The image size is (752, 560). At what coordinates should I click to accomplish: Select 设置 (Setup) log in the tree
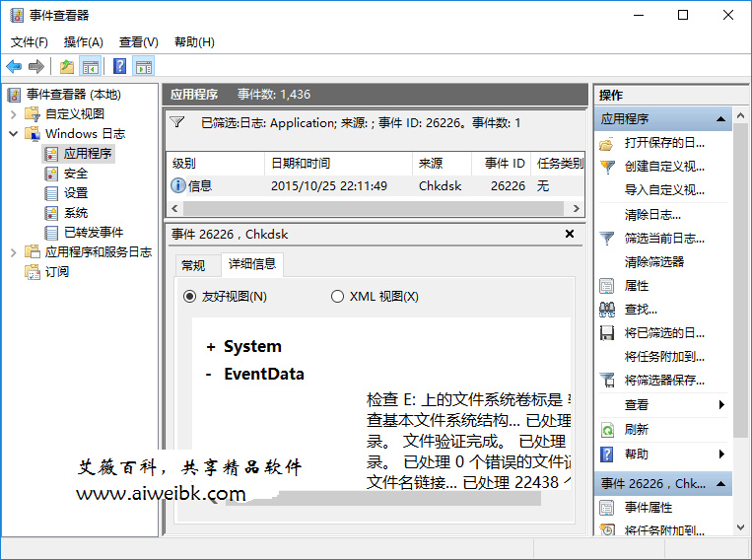click(76, 193)
